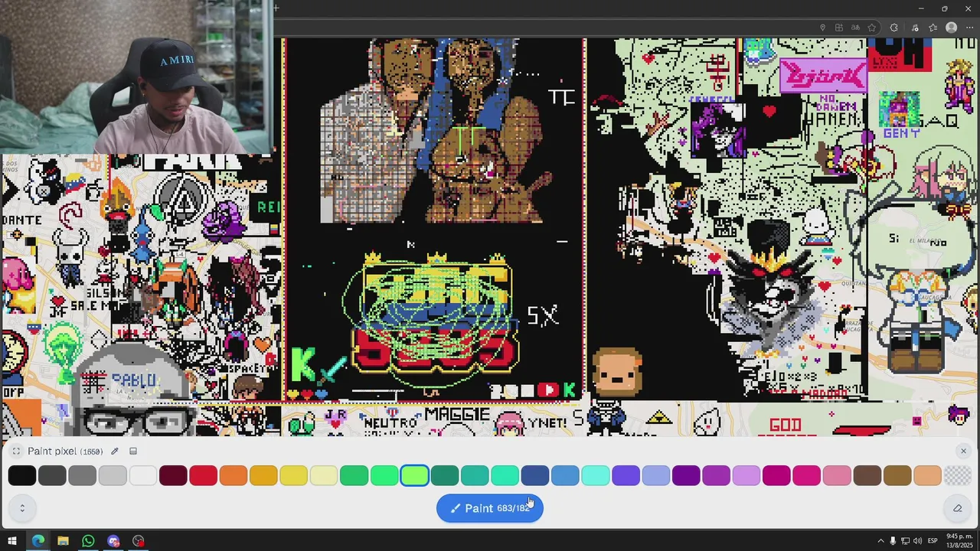
Task: Click the pencil icon beside Paint pixel
Action: tap(115, 452)
